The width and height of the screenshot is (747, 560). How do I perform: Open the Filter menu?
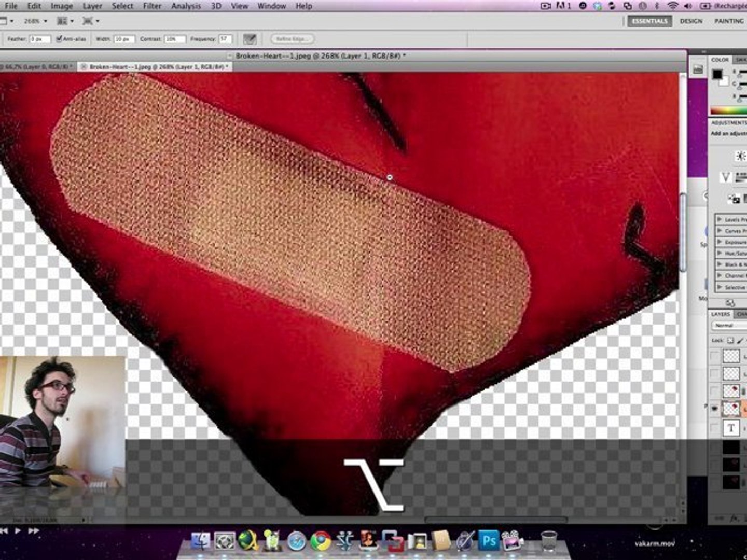click(152, 6)
